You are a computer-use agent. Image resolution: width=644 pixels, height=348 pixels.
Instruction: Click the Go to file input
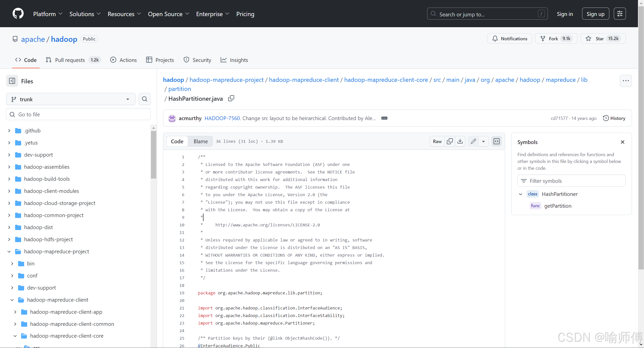78,114
